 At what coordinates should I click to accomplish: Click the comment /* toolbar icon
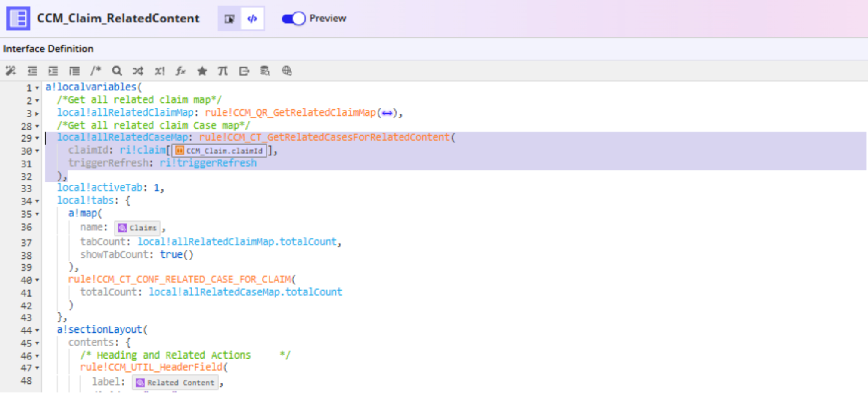(96, 71)
